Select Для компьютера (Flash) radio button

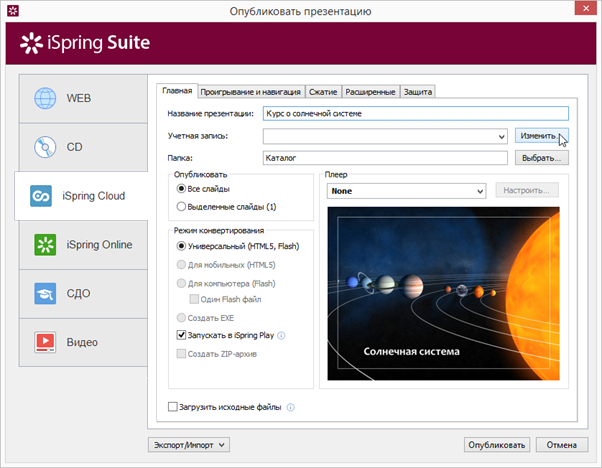tap(181, 283)
